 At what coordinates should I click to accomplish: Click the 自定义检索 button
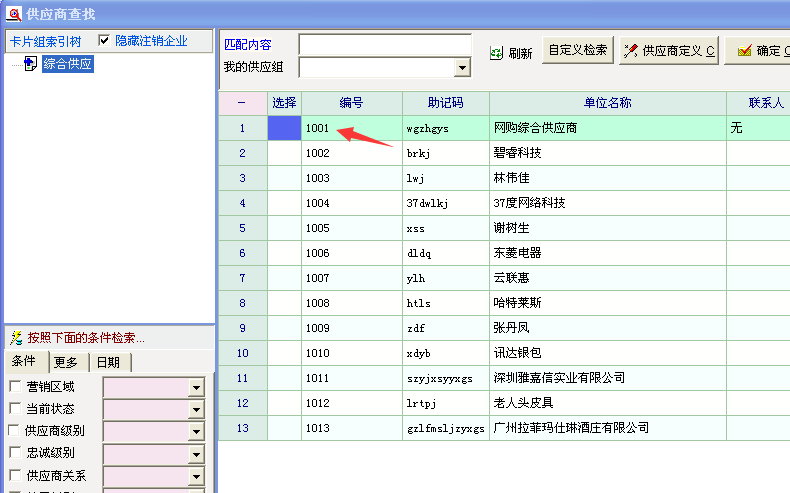[x=577, y=50]
